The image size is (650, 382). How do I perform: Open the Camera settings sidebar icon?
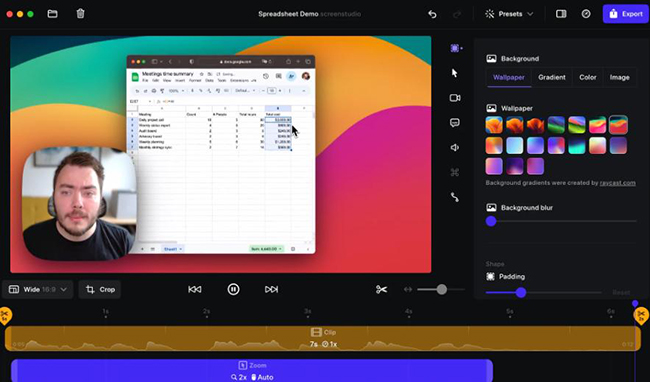coord(455,98)
